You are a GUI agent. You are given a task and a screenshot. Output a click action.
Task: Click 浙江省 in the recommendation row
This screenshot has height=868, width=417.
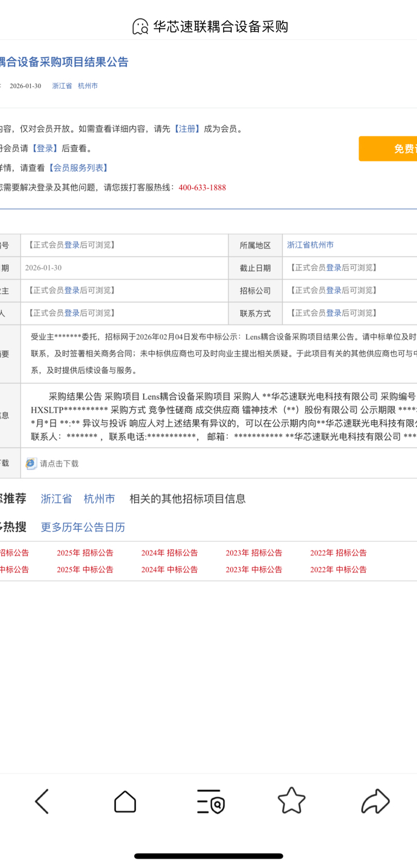click(x=56, y=499)
